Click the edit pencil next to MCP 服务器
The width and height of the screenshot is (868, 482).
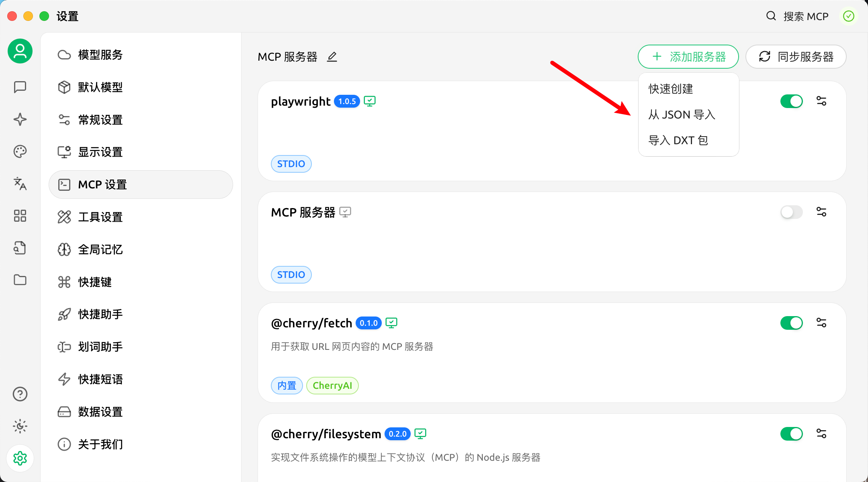pos(332,57)
